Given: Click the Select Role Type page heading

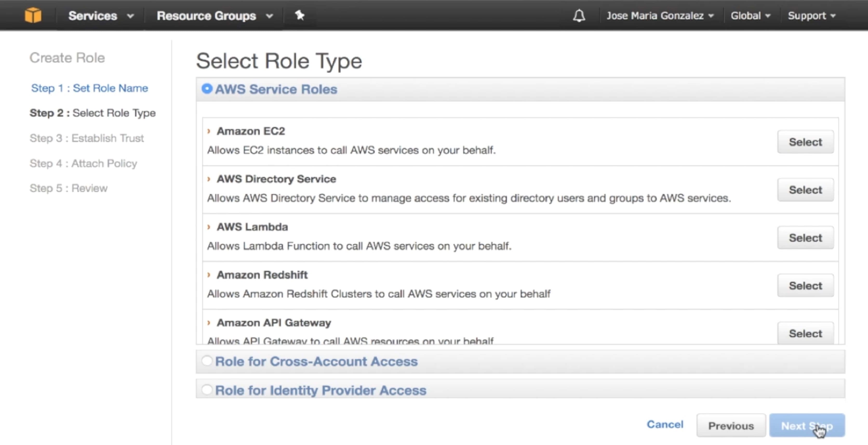Looking at the screenshot, I should pyautogui.click(x=279, y=61).
